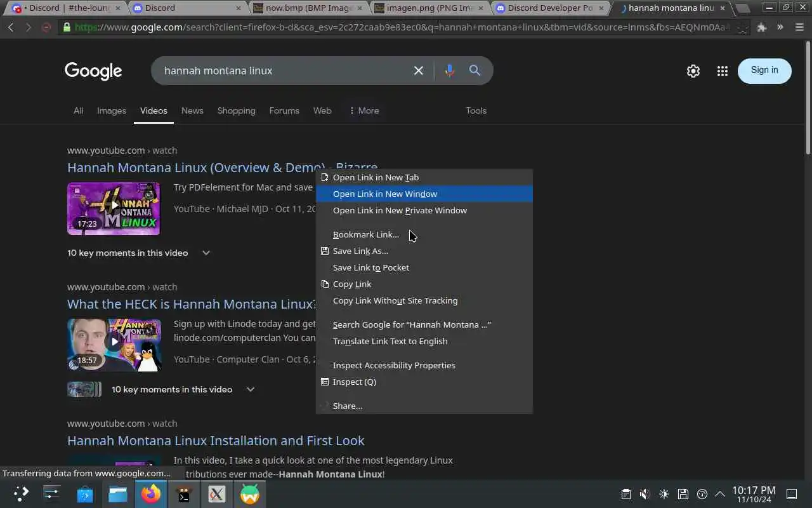Select Save Link As... option

(424, 251)
